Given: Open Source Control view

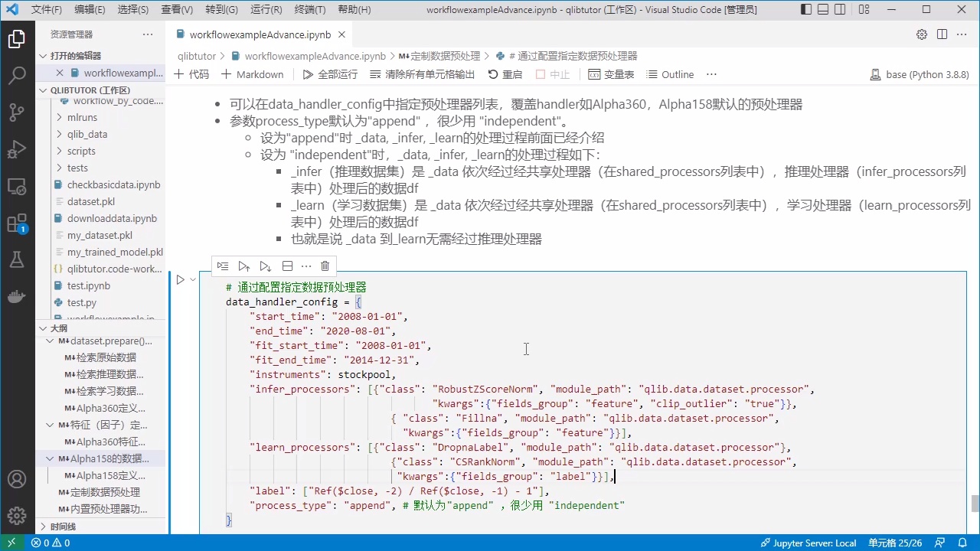Looking at the screenshot, I should 17,112.
